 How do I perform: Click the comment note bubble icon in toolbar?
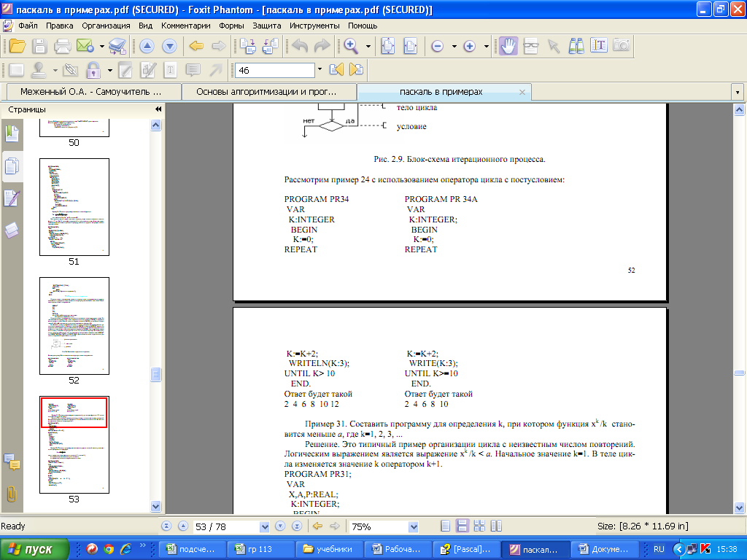193,71
